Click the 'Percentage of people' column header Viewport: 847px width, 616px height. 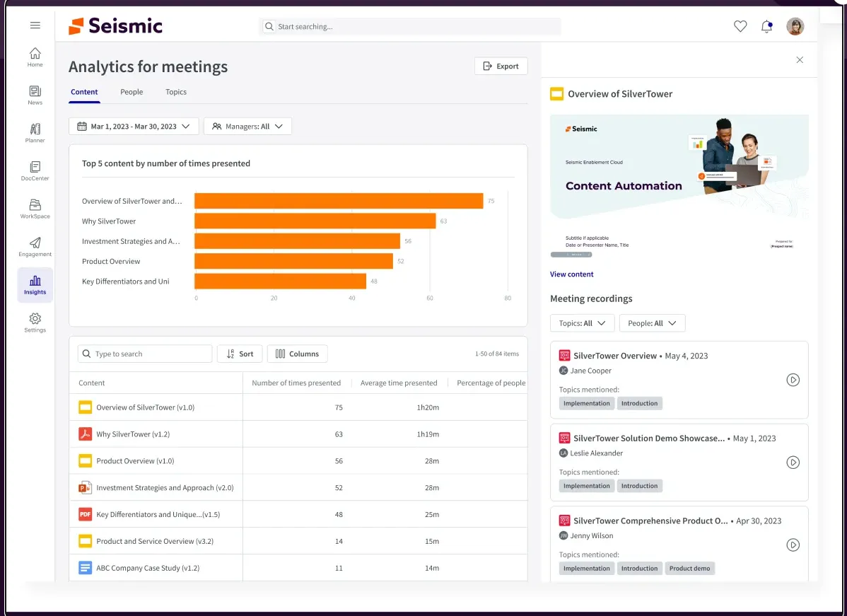(x=491, y=383)
